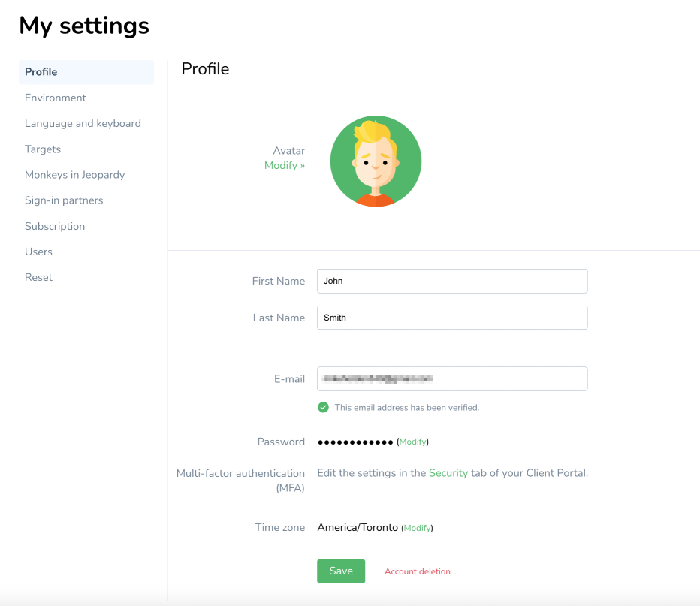Click the Account deletion link
The width and height of the screenshot is (700, 606).
tap(421, 571)
